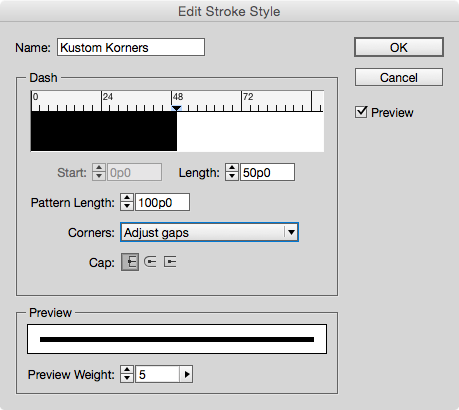Open the Corners dropdown menu

point(209,232)
